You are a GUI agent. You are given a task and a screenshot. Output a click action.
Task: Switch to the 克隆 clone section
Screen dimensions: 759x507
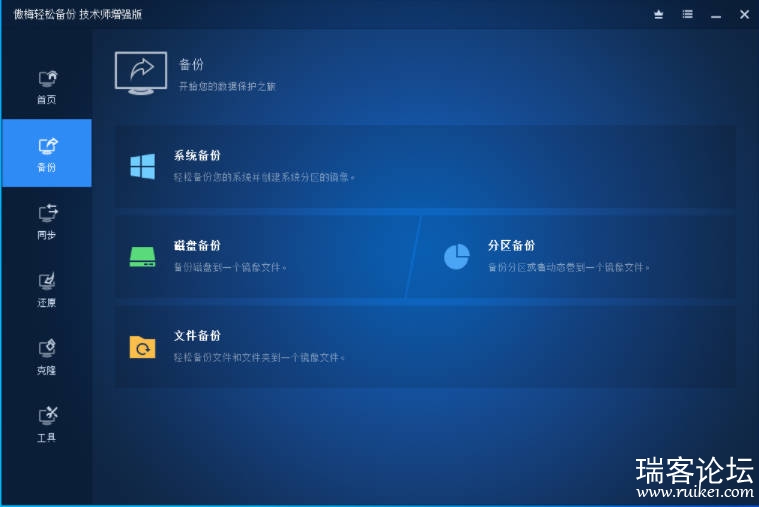(47, 357)
